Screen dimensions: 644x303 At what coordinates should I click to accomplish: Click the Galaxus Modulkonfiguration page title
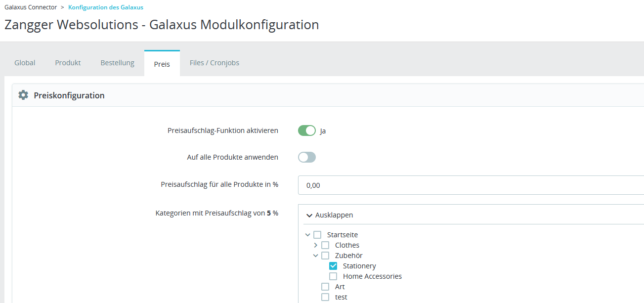pyautogui.click(x=162, y=25)
